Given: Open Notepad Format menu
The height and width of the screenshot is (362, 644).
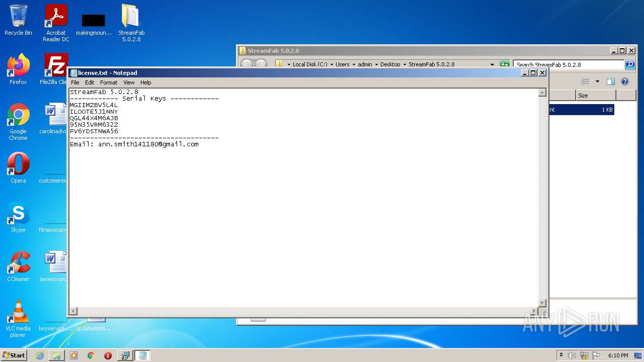Looking at the screenshot, I should coord(109,82).
